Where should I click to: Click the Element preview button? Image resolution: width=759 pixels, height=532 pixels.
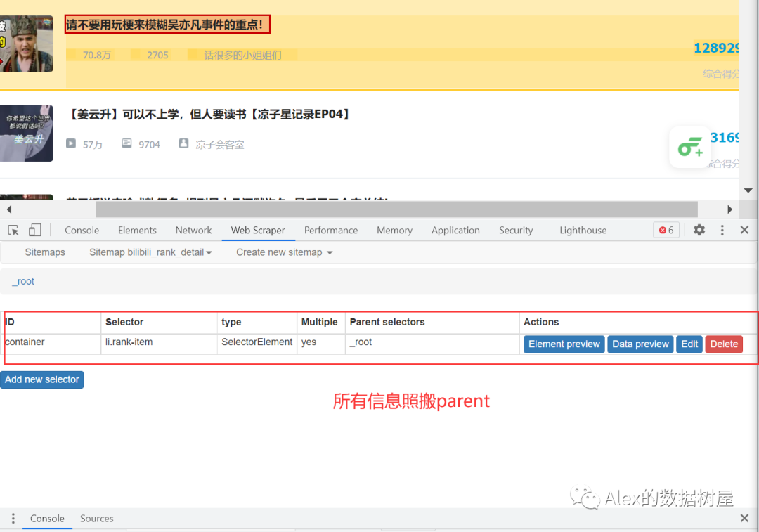(x=564, y=344)
